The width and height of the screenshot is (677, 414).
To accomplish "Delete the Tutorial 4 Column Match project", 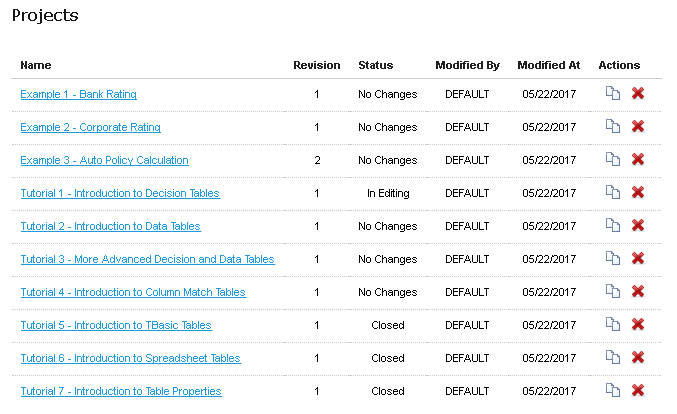I will [638, 292].
